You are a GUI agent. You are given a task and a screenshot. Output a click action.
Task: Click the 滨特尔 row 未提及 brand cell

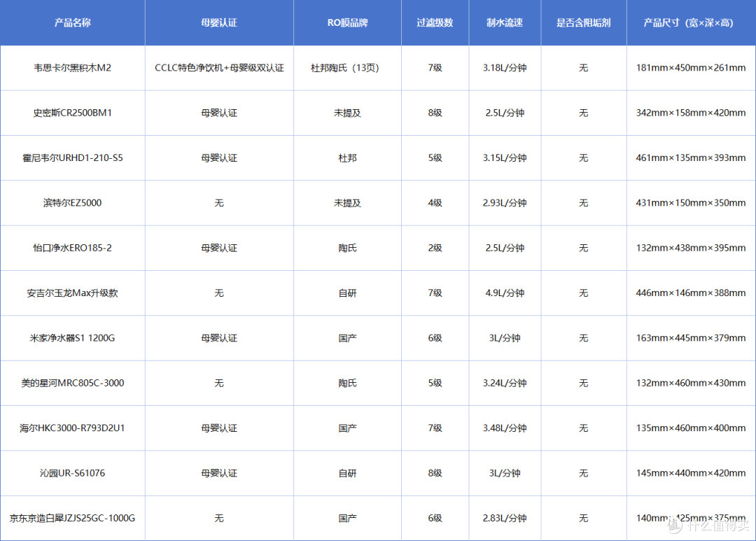click(347, 203)
